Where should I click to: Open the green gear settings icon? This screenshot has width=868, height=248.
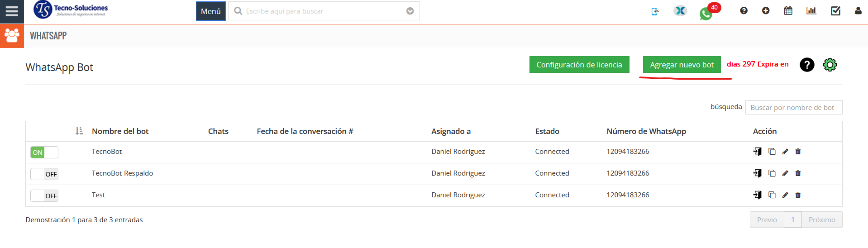tap(830, 65)
